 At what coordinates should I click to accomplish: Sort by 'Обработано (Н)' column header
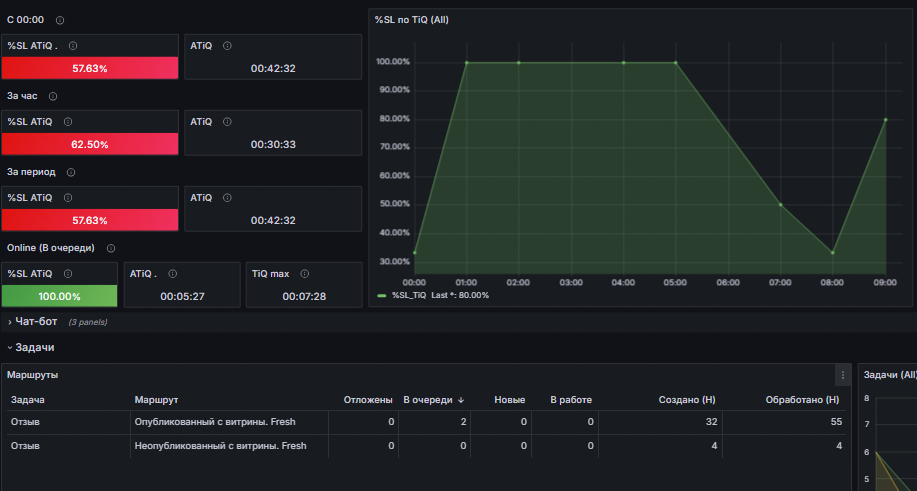tap(802, 400)
